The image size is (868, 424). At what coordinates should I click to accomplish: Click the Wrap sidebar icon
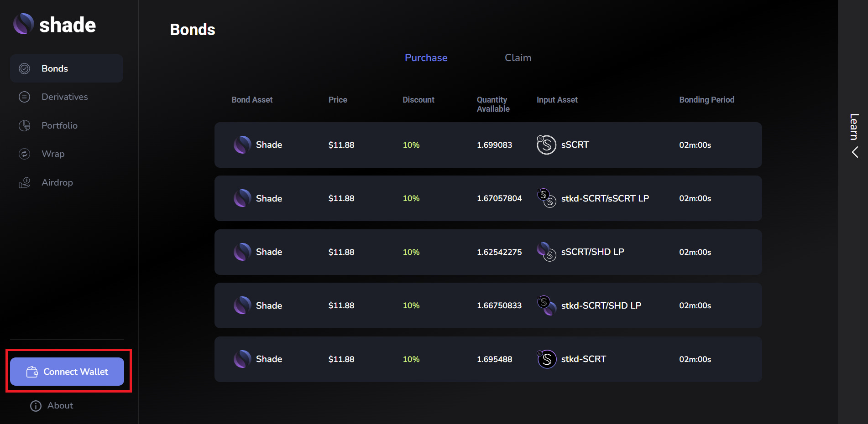tap(24, 154)
